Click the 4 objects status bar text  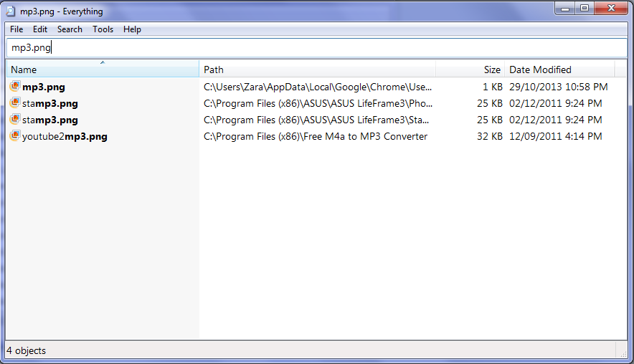pos(27,350)
